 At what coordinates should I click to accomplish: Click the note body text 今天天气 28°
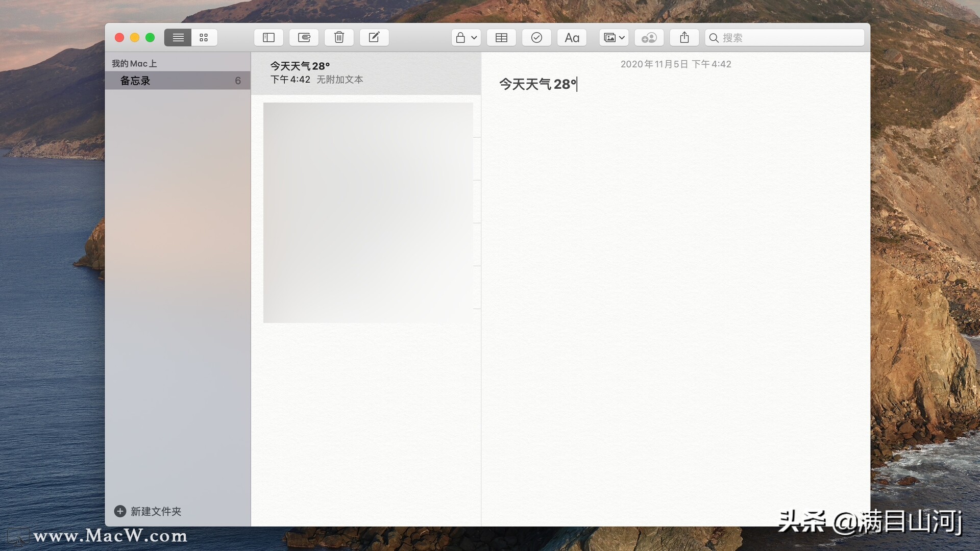coord(537,84)
